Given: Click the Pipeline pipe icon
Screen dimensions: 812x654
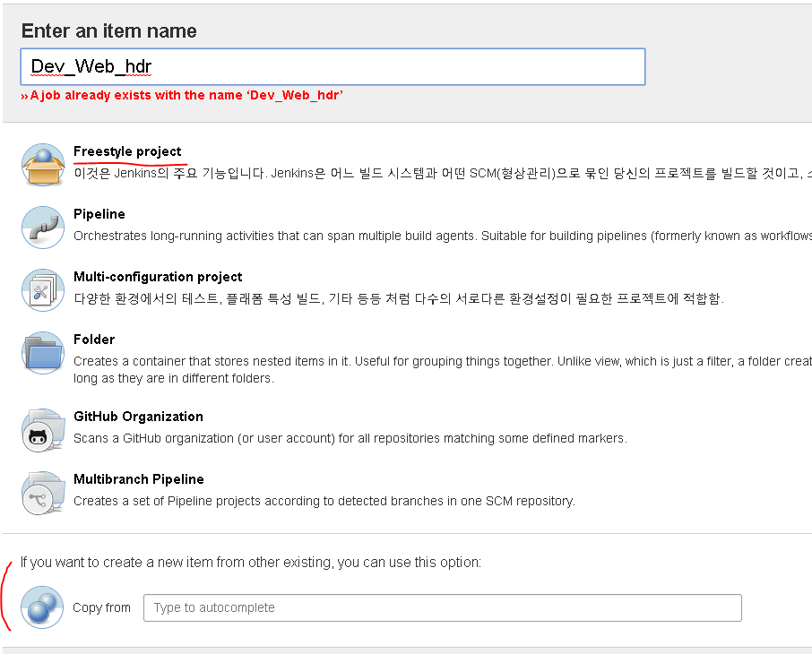Looking at the screenshot, I should coord(43,228).
